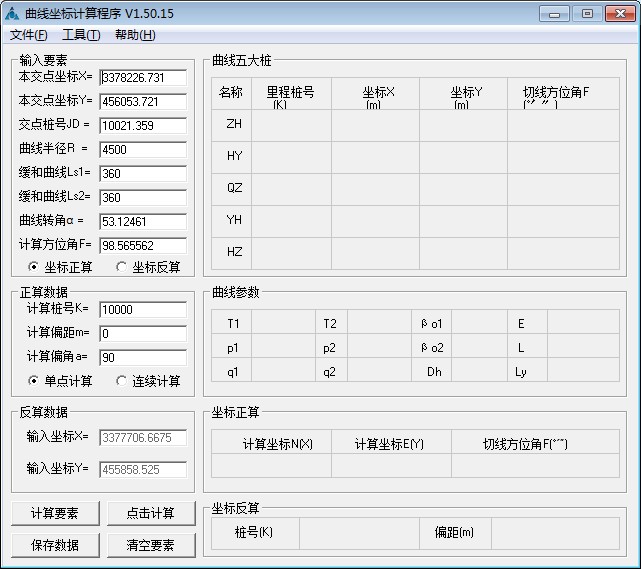Image resolution: width=641 pixels, height=569 pixels.
Task: Focus the 计算桩号K input field
Action: (143, 310)
